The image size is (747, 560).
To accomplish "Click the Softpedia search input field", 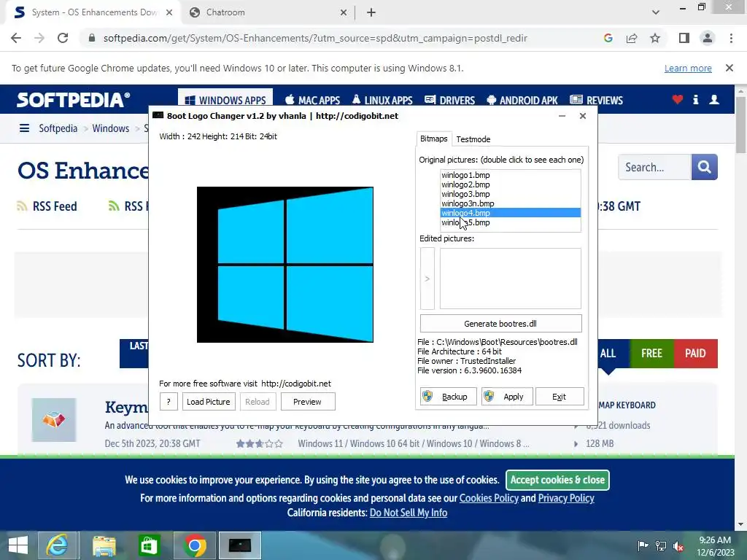I will coord(654,167).
